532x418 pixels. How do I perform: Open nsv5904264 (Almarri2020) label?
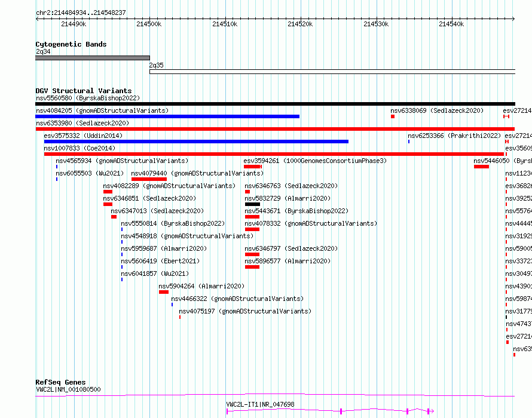[x=201, y=286]
